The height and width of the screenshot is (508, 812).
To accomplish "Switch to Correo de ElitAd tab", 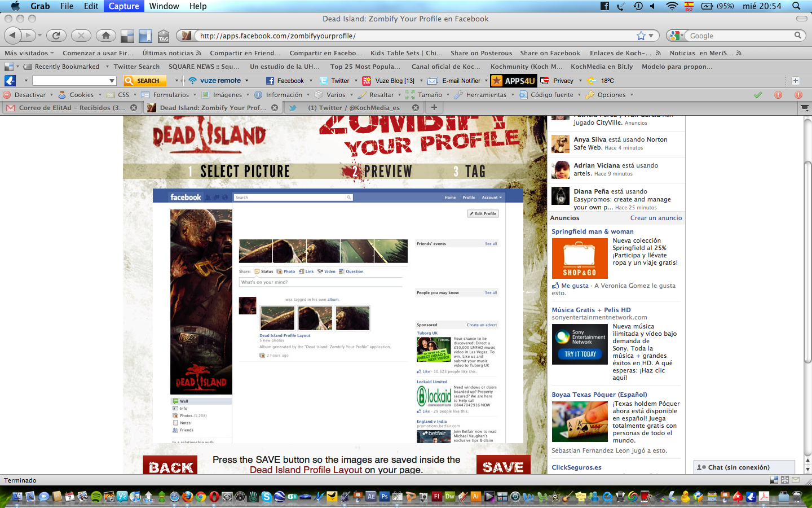I will [71, 108].
